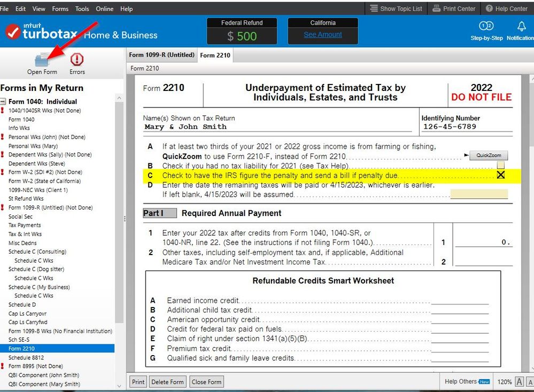
Task: Select Form W-2 (SDI #2) (Not Done)
Action: click(45, 172)
